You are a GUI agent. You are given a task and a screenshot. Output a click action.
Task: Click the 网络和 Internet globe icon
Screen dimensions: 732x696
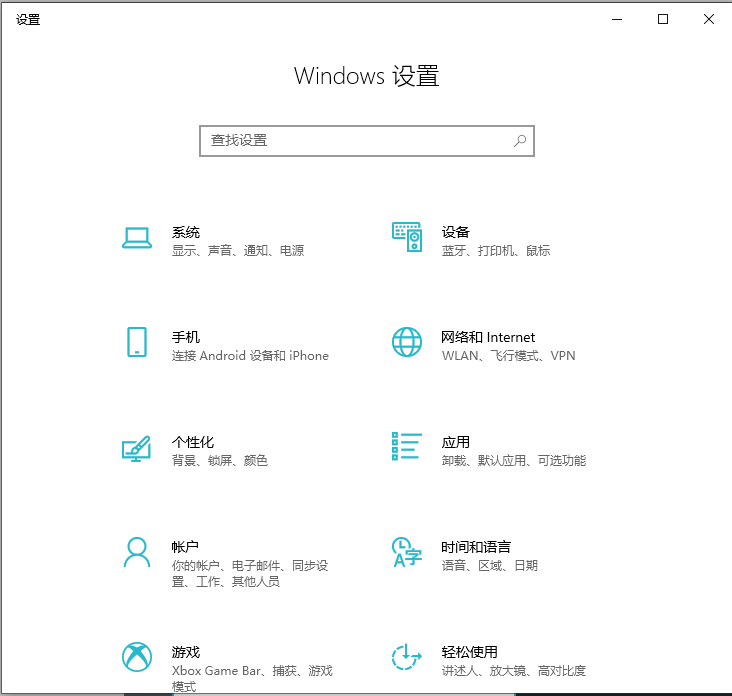(406, 342)
